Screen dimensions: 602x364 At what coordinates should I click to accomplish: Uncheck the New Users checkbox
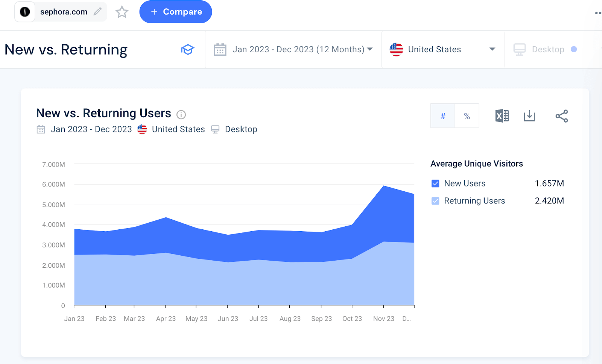click(435, 184)
